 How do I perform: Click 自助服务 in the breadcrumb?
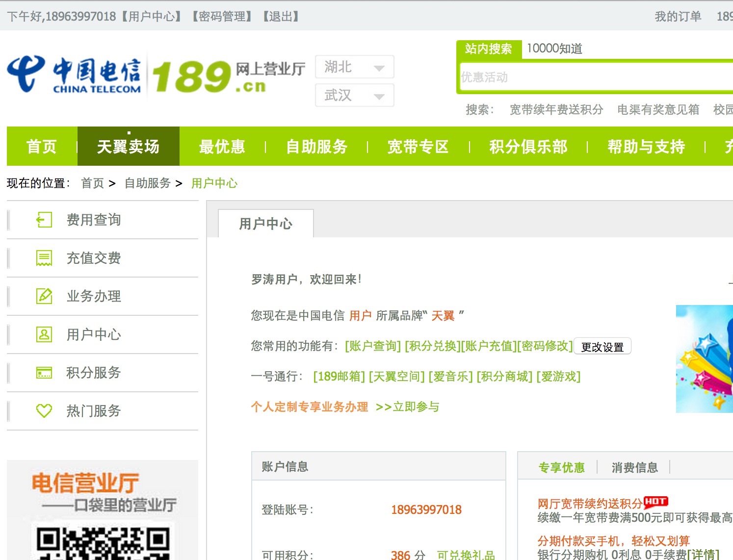click(x=147, y=183)
